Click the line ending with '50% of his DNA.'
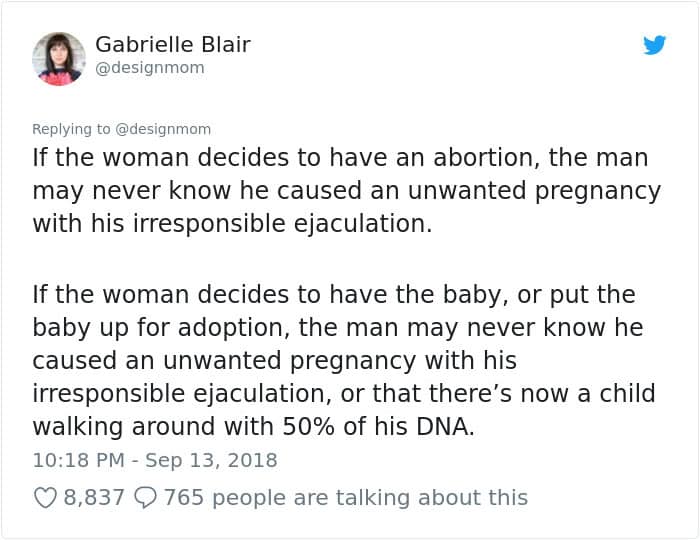The image size is (700, 540). point(253,426)
